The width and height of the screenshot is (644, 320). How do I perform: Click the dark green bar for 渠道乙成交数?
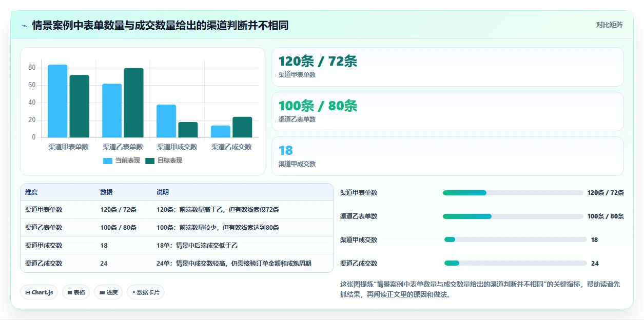click(242, 127)
